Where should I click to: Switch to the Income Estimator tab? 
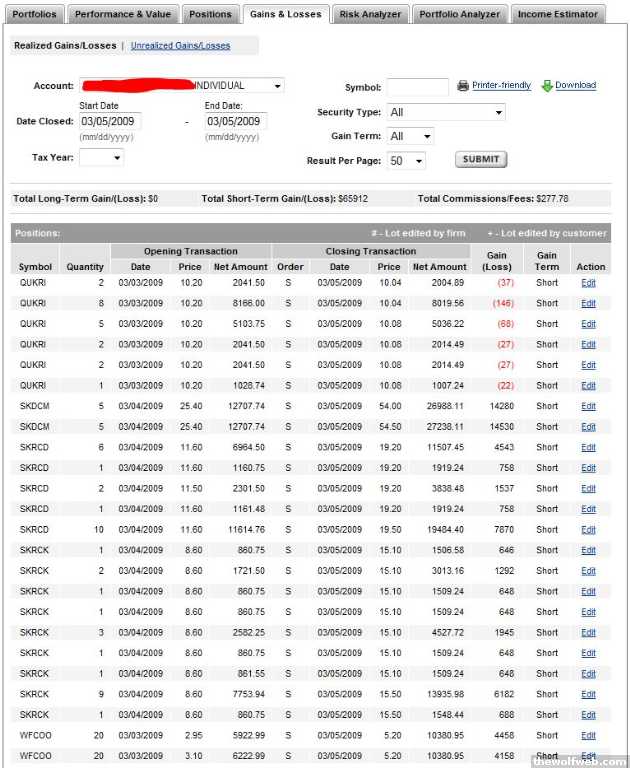tap(558, 14)
